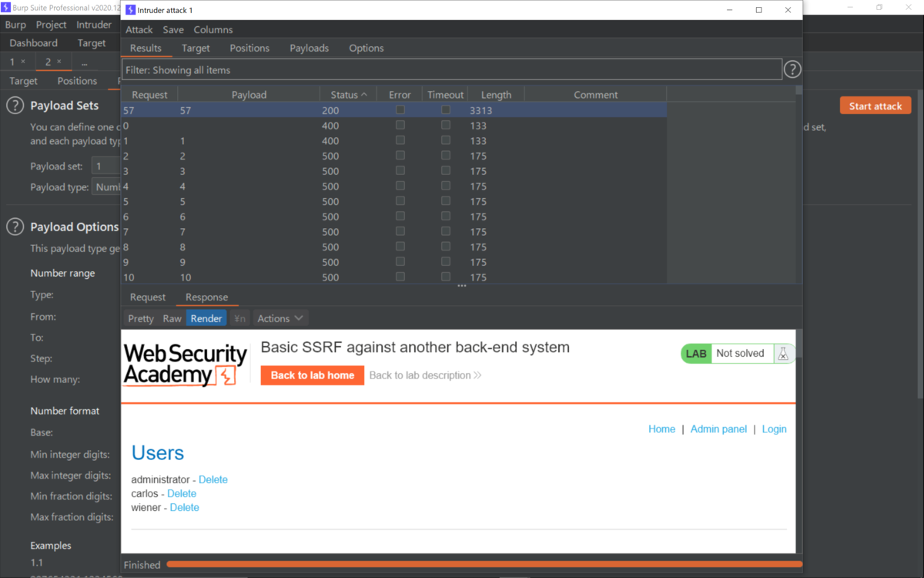The height and width of the screenshot is (578, 924).
Task: Open the Response tab
Action: (x=206, y=297)
